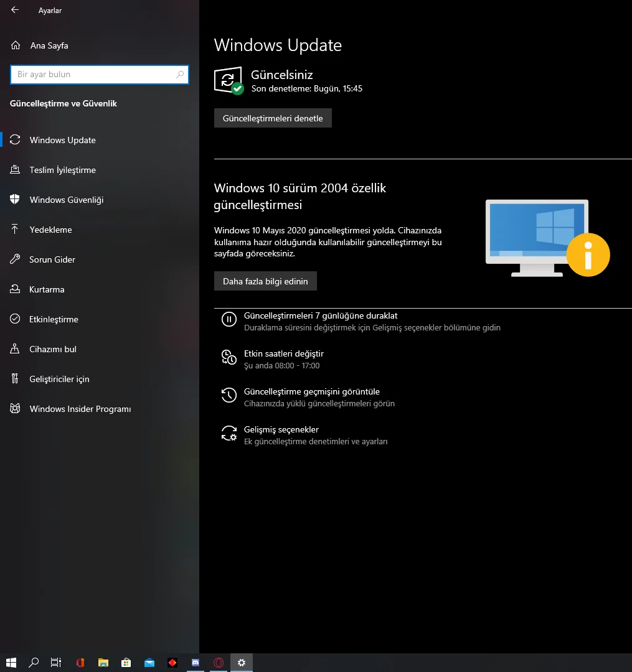The image size is (632, 672).
Task: Launch Office from taskbar
Action: tap(80, 663)
